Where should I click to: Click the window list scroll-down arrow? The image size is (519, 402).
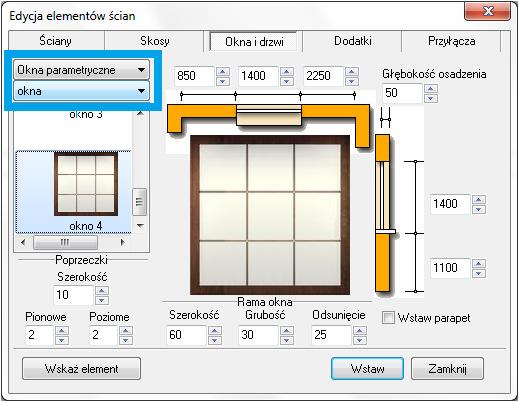click(140, 226)
